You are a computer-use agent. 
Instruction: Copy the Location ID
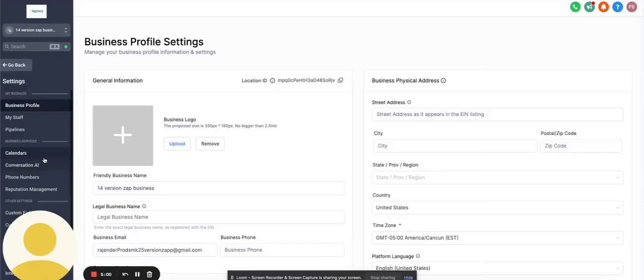click(x=341, y=81)
